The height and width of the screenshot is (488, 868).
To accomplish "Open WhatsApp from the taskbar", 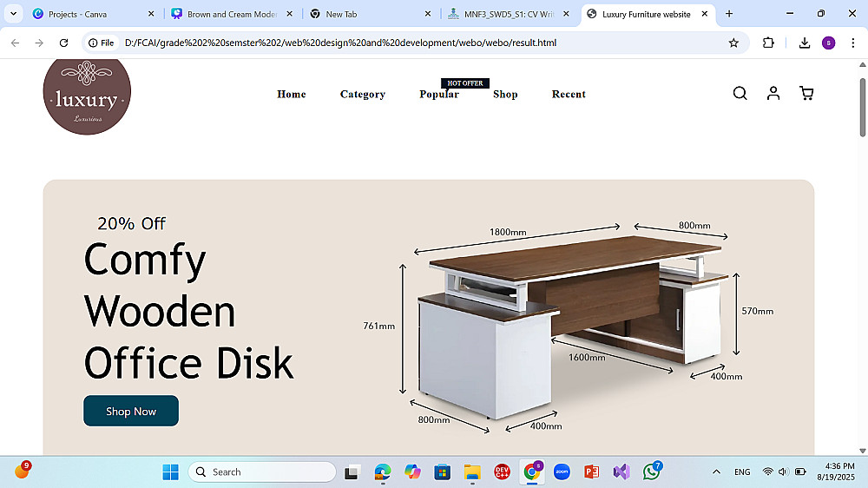I will (x=652, y=472).
